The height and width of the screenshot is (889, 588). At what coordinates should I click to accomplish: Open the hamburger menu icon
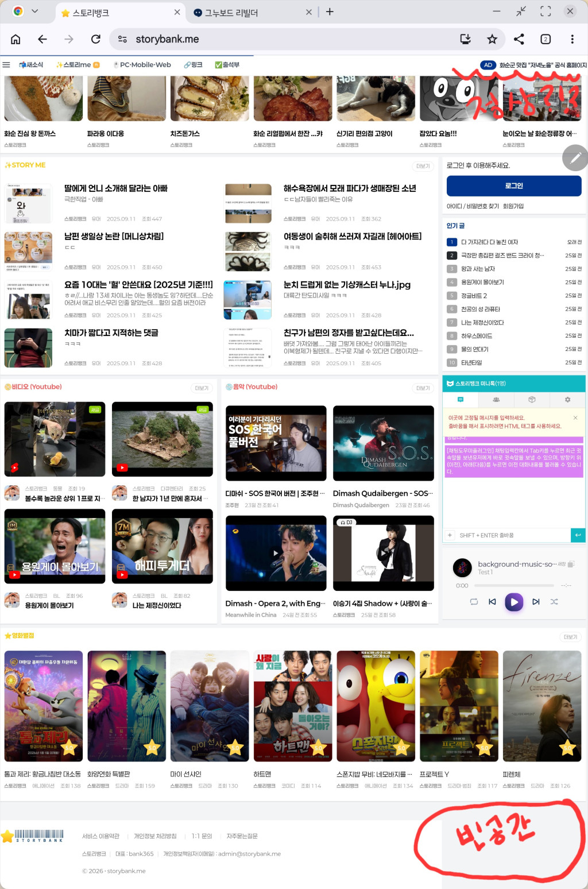point(6,64)
